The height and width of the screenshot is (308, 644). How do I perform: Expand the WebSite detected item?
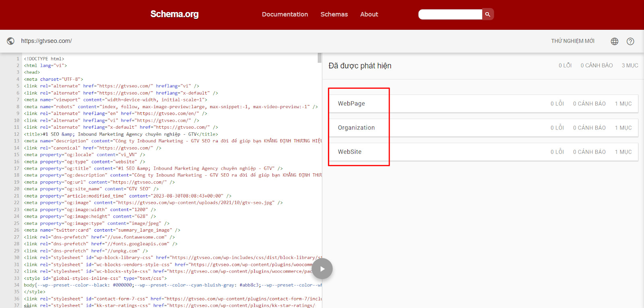click(350, 152)
